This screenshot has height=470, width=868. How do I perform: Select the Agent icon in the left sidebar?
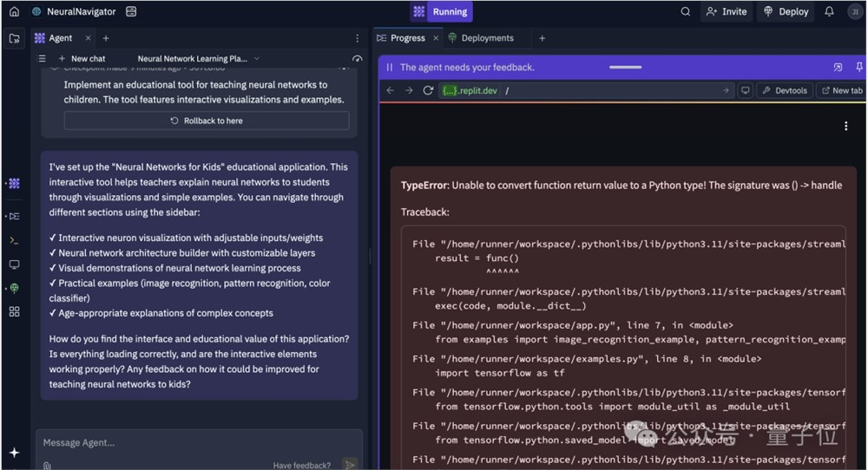click(x=15, y=183)
